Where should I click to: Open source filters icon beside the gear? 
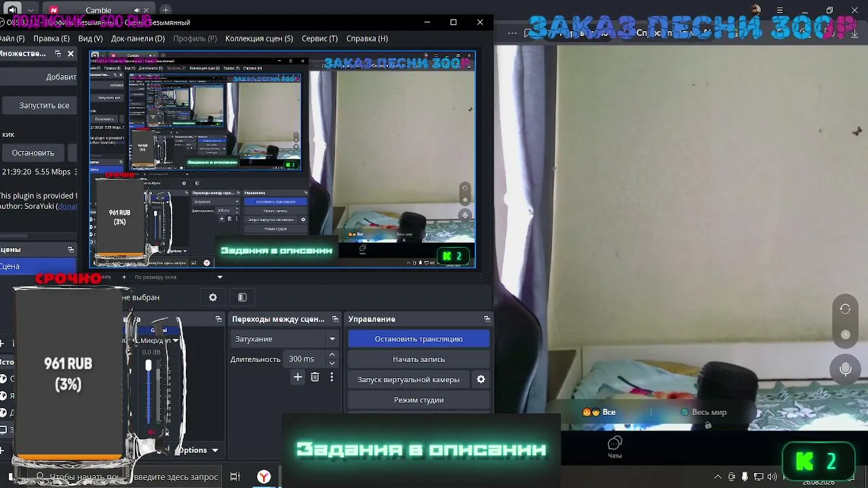242,298
